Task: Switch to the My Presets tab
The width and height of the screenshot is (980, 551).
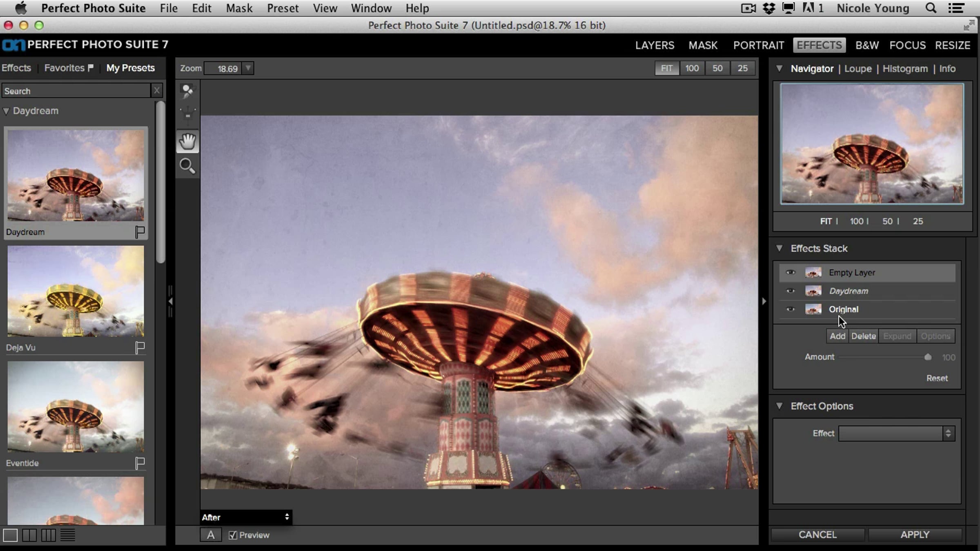Action: point(130,68)
